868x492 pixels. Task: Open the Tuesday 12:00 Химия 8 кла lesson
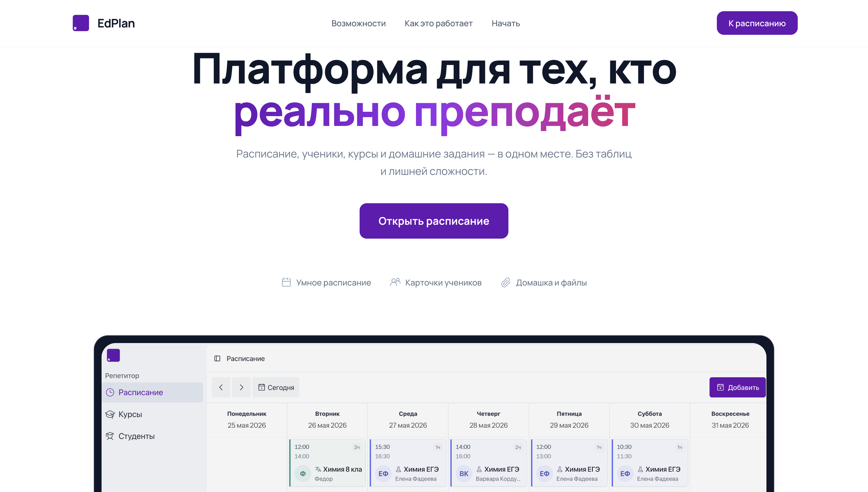coord(327,463)
